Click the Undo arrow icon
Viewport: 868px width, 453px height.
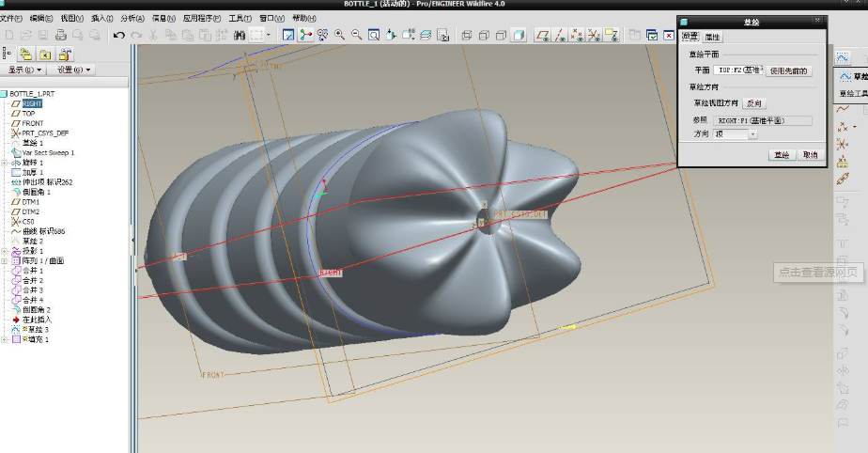point(119,35)
